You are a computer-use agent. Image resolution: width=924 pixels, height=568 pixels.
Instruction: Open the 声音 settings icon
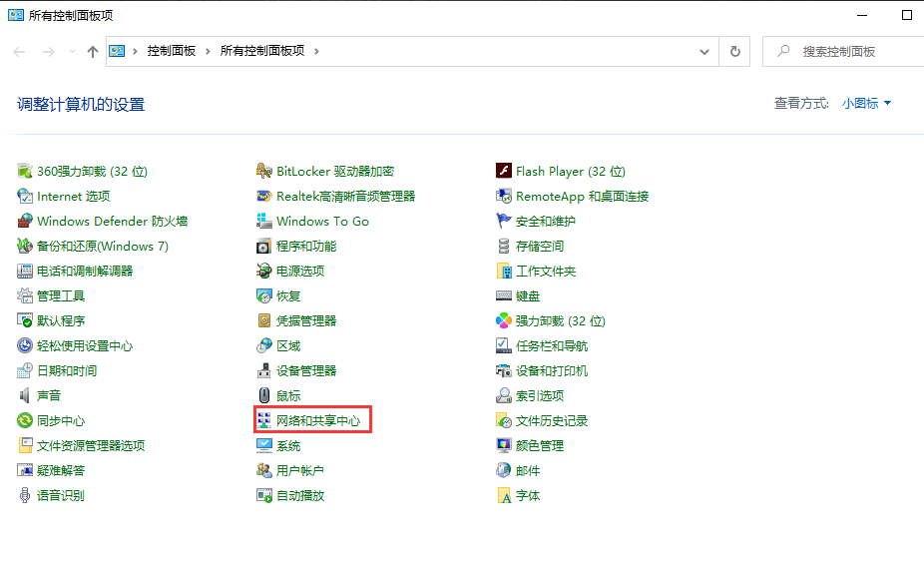[x=25, y=396]
